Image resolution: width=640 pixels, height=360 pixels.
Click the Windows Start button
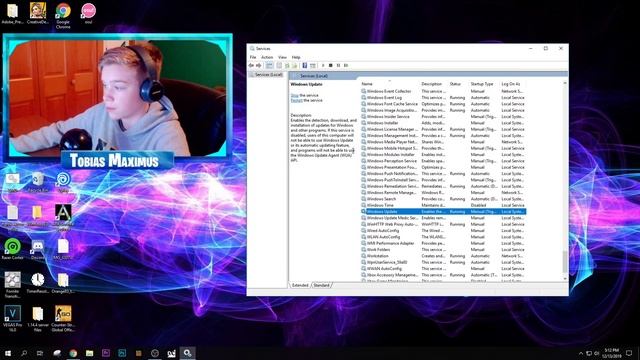click(x=8, y=353)
